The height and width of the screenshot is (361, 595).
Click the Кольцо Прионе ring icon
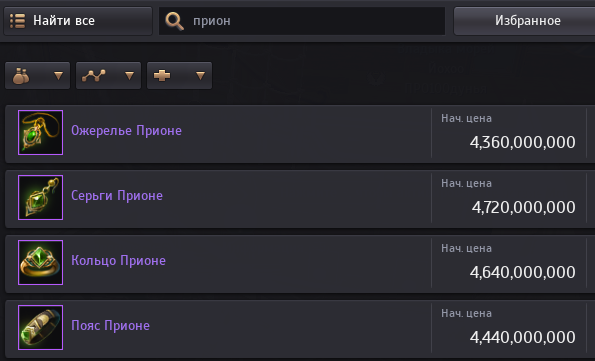point(41,262)
